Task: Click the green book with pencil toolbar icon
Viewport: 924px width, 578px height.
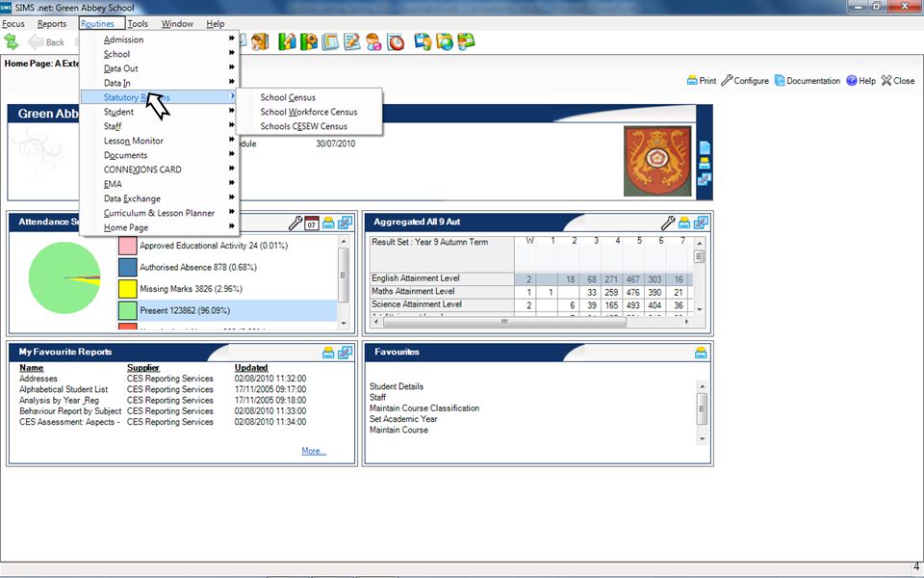Action: pyautogui.click(x=287, y=41)
